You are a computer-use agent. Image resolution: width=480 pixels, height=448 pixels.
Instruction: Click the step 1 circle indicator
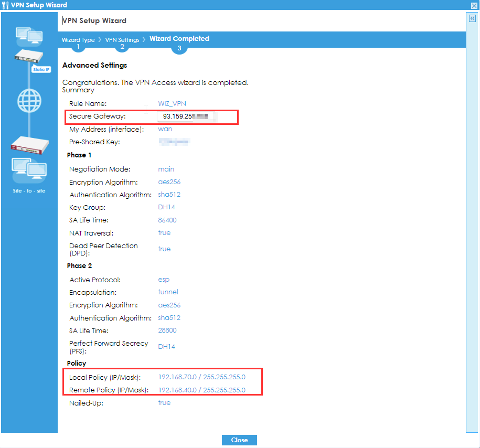pos(78,46)
